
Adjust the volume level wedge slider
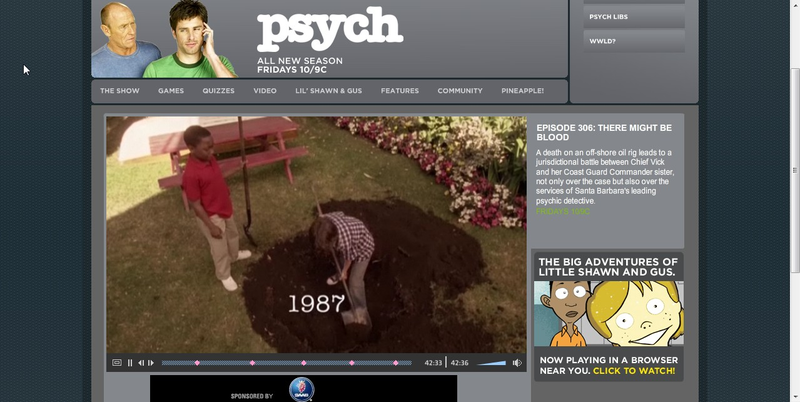tap(491, 363)
